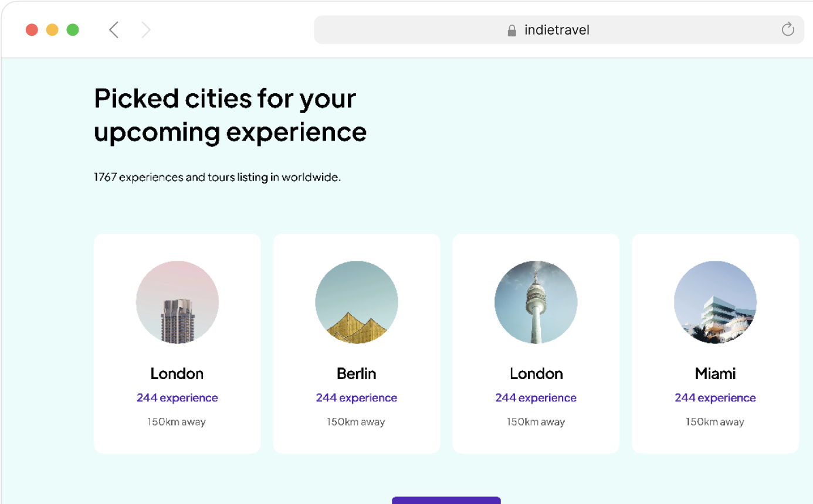
Task: Select the Miami city name
Action: tap(715, 373)
